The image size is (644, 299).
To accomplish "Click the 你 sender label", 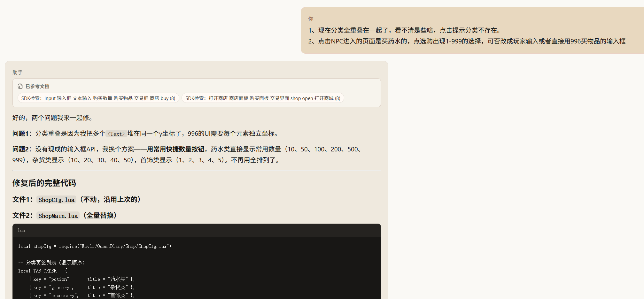I will 311,19.
